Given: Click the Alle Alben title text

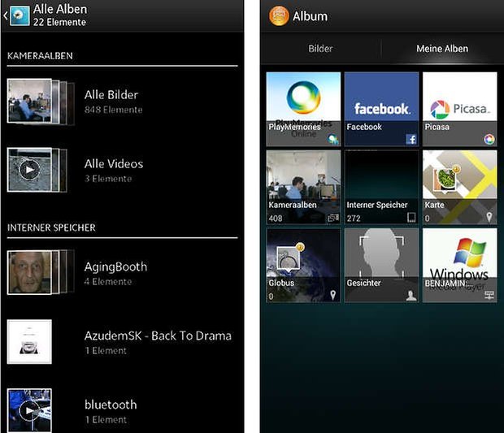Looking at the screenshot, I should pos(60,9).
